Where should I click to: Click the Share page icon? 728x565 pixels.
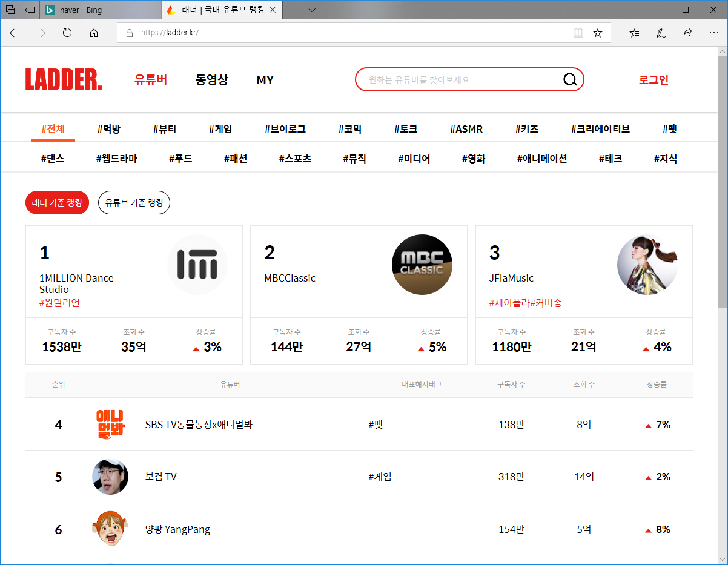tap(687, 33)
